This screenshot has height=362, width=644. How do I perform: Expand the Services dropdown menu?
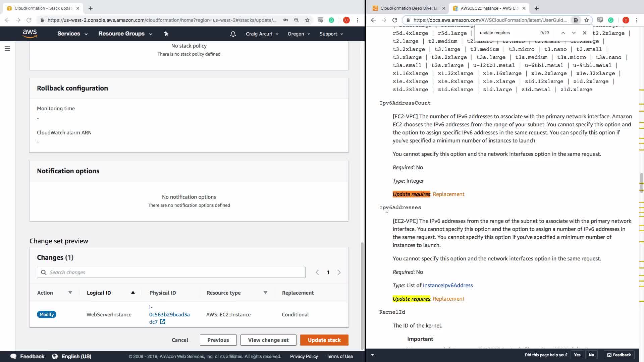pos(72,34)
